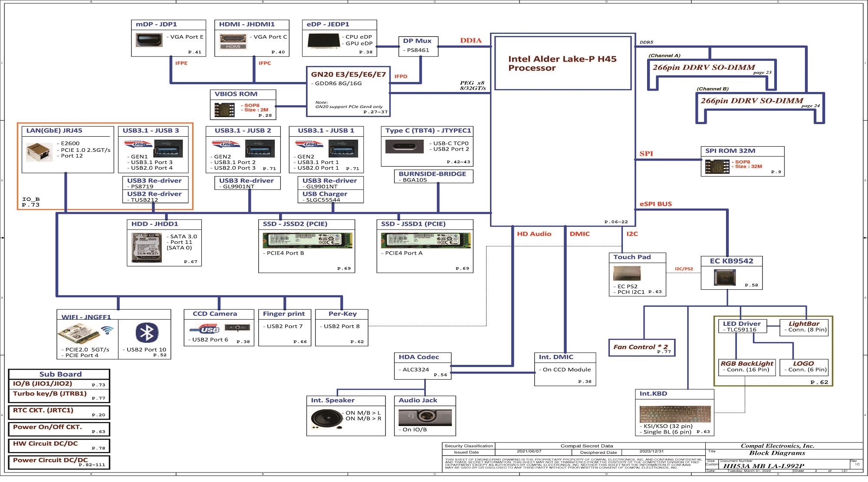Viewport: 868px width, 482px height.
Task: Click the HDD hard drive image
Action: click(146, 247)
